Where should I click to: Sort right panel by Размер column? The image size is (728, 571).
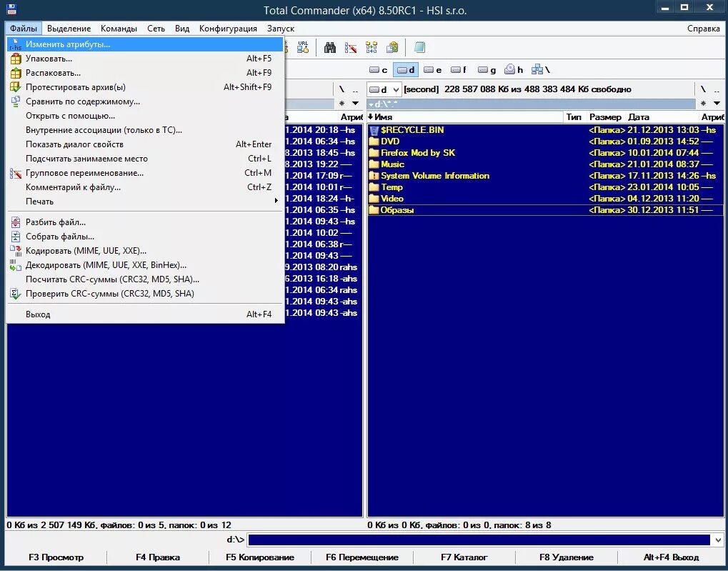point(605,117)
